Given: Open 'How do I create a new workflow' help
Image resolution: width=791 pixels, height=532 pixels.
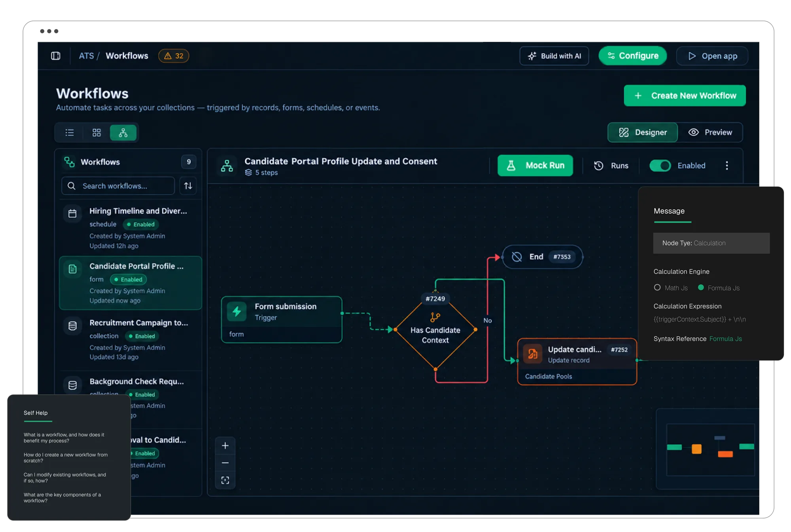Looking at the screenshot, I should pos(66,458).
